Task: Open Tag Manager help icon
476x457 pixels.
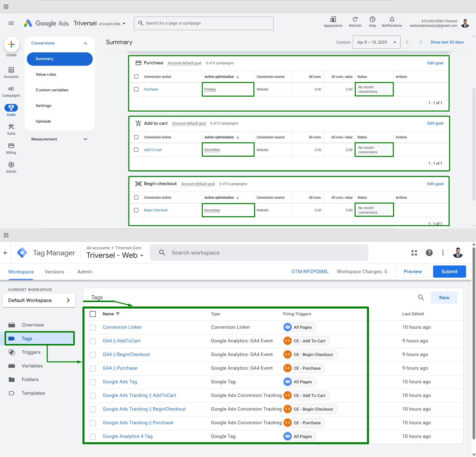Action: [429, 253]
